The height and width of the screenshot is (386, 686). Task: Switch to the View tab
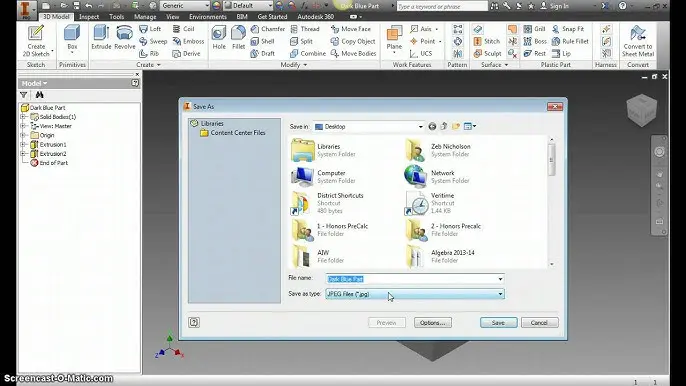(172, 17)
